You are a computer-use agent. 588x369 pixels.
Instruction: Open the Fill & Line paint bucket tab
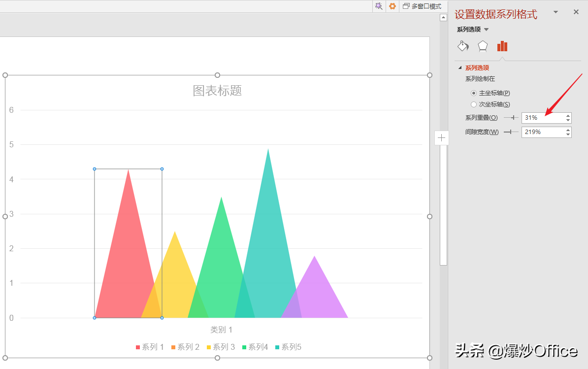click(x=463, y=46)
